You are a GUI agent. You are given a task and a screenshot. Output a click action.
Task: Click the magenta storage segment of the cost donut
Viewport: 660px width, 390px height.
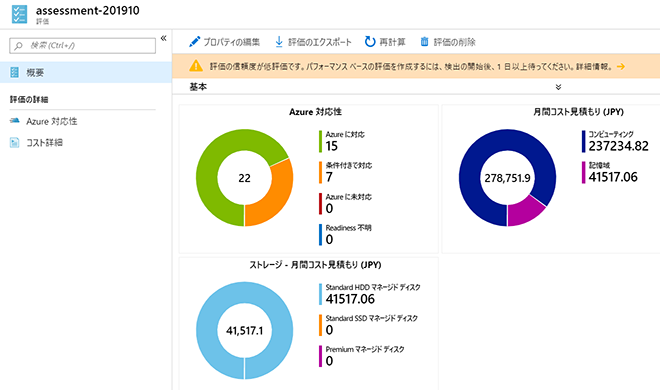tap(524, 212)
